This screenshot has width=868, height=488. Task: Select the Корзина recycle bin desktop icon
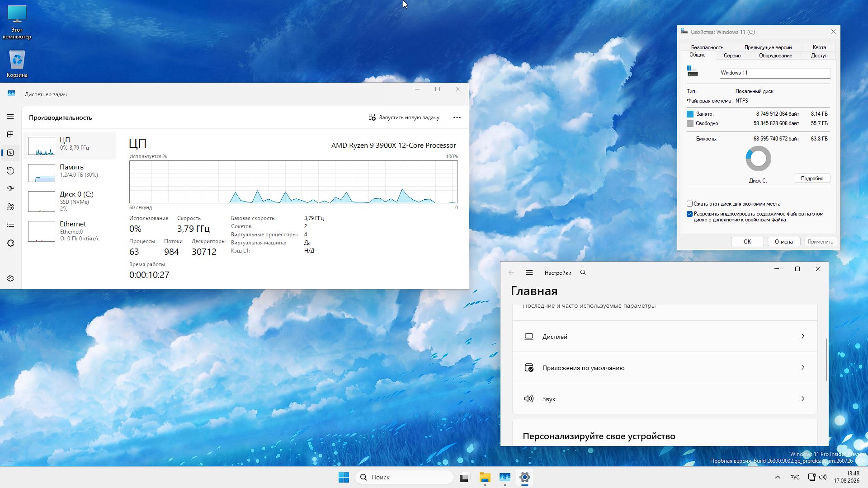point(17,63)
